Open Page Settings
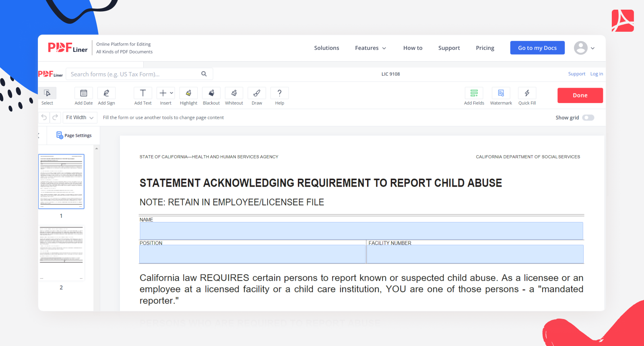644x346 pixels. [74, 136]
